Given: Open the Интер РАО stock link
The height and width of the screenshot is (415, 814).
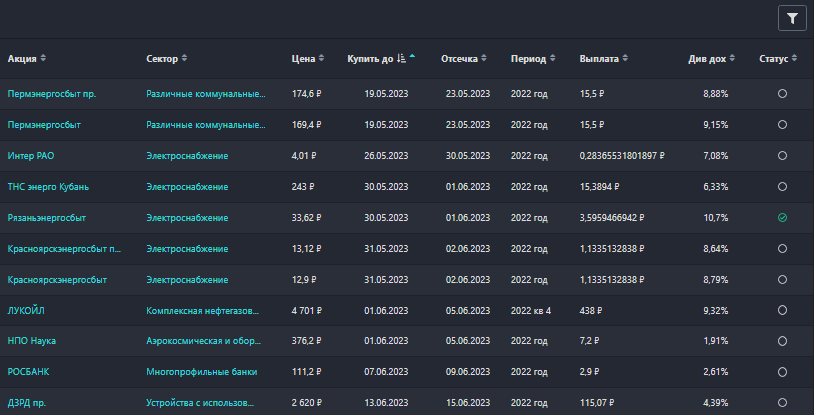Looking at the screenshot, I should pos(31,156).
